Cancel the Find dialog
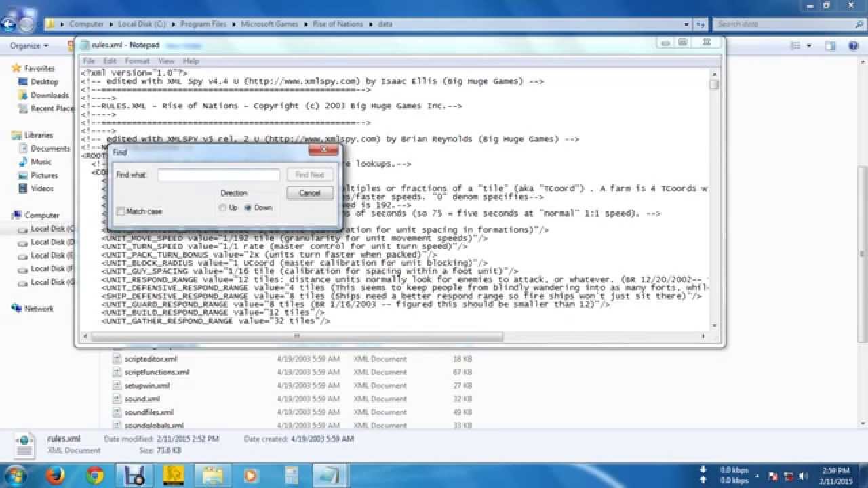The width and height of the screenshot is (868, 488). 310,193
